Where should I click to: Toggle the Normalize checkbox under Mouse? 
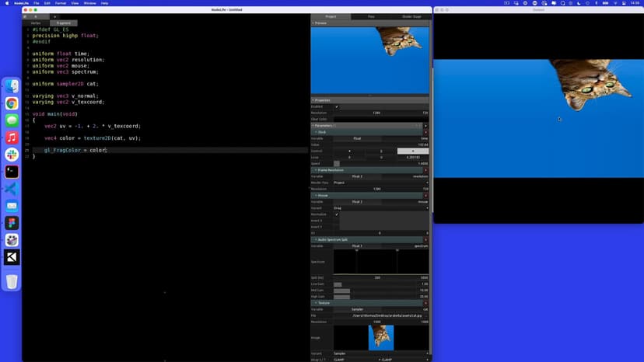coord(337,214)
